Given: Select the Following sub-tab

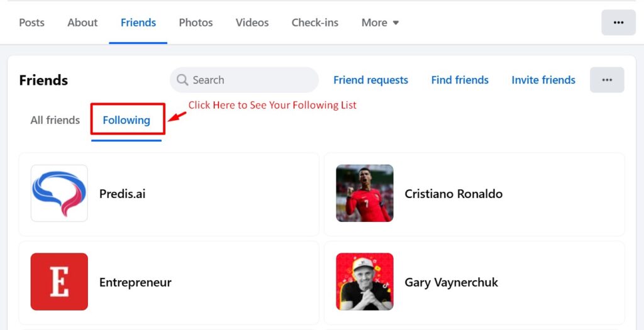Looking at the screenshot, I should pyautogui.click(x=126, y=120).
